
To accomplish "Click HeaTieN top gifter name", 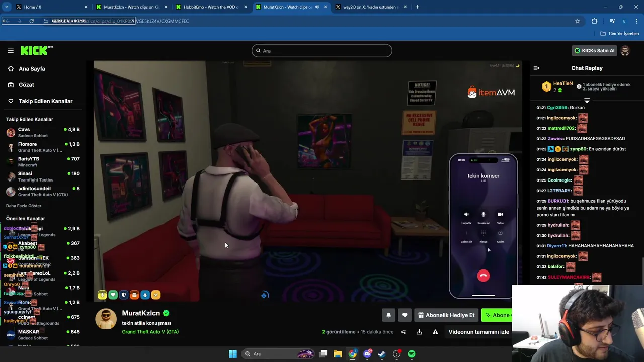I will 563,83.
